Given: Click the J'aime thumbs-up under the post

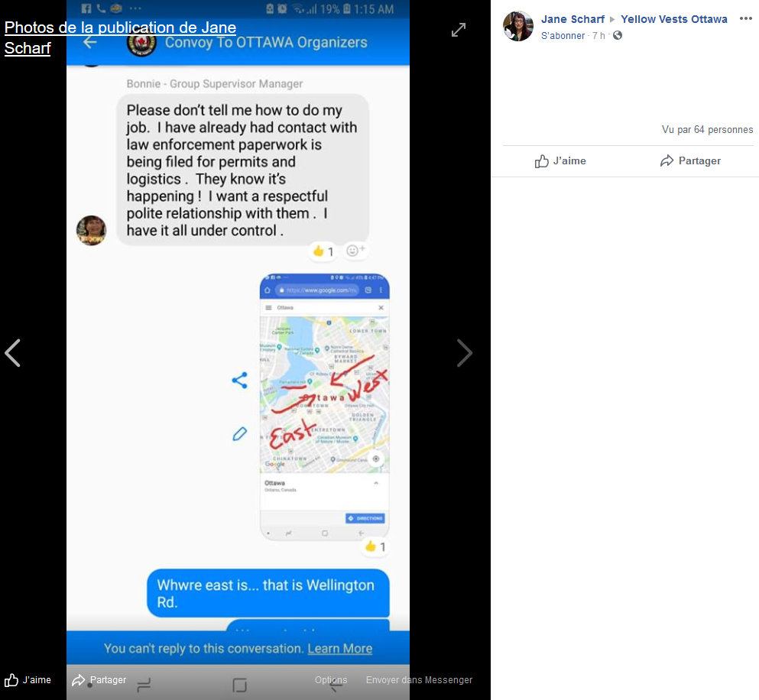Looking at the screenshot, I should 560,160.
